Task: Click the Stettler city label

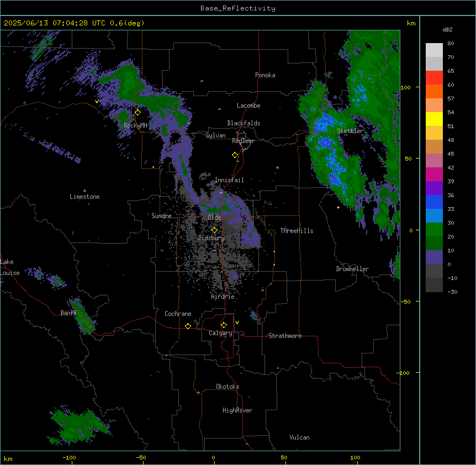Action: click(x=350, y=131)
